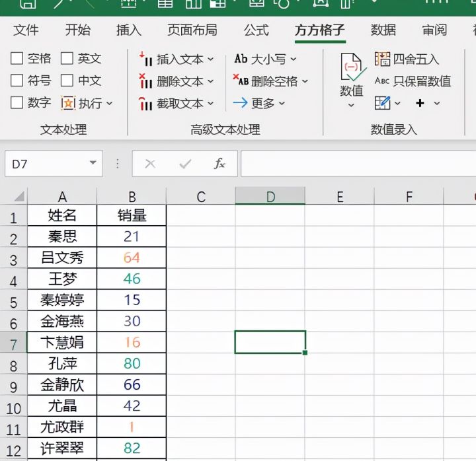Click the 只保留数值 label
Viewport: 476px width, 461px height.
pos(422,81)
